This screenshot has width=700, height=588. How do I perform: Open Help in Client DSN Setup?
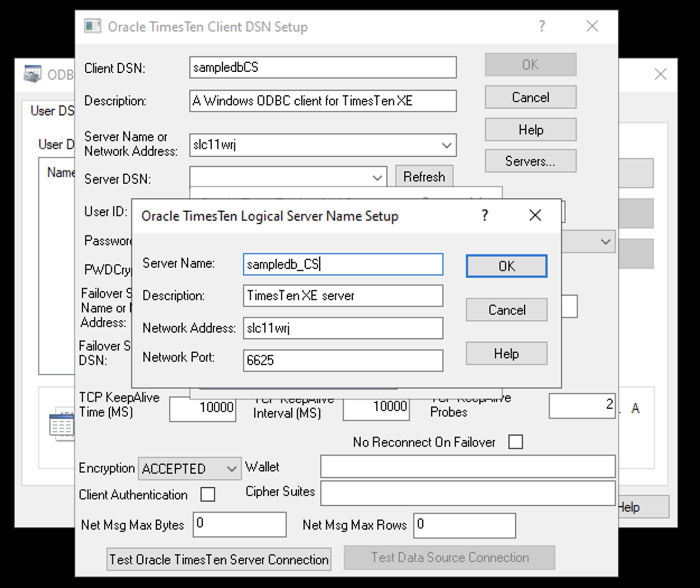tap(530, 130)
